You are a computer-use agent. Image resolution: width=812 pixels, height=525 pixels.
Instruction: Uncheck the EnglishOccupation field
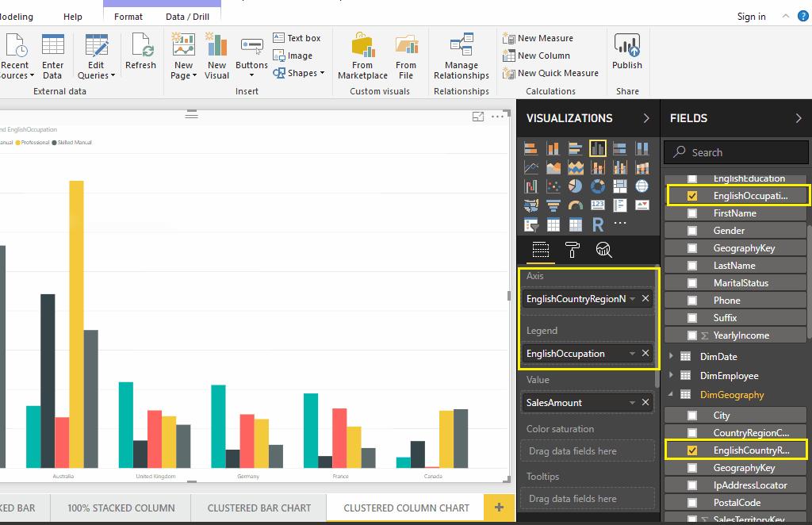pyautogui.click(x=691, y=196)
